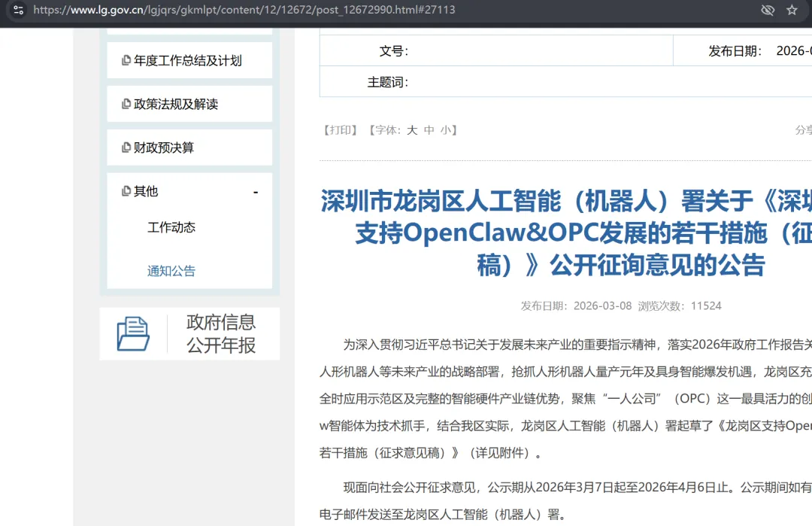Open 年度工作总结及计划 sidebar menu

pyautogui.click(x=189, y=61)
